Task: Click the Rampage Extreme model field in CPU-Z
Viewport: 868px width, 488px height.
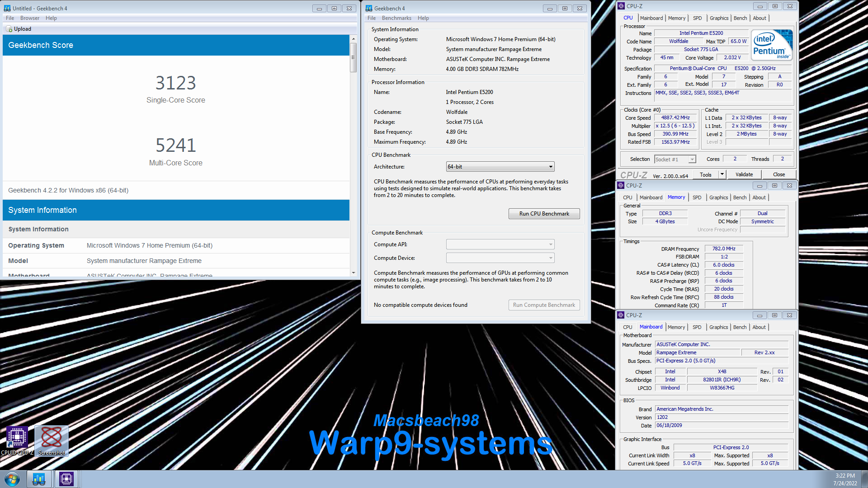Action: (698, 353)
